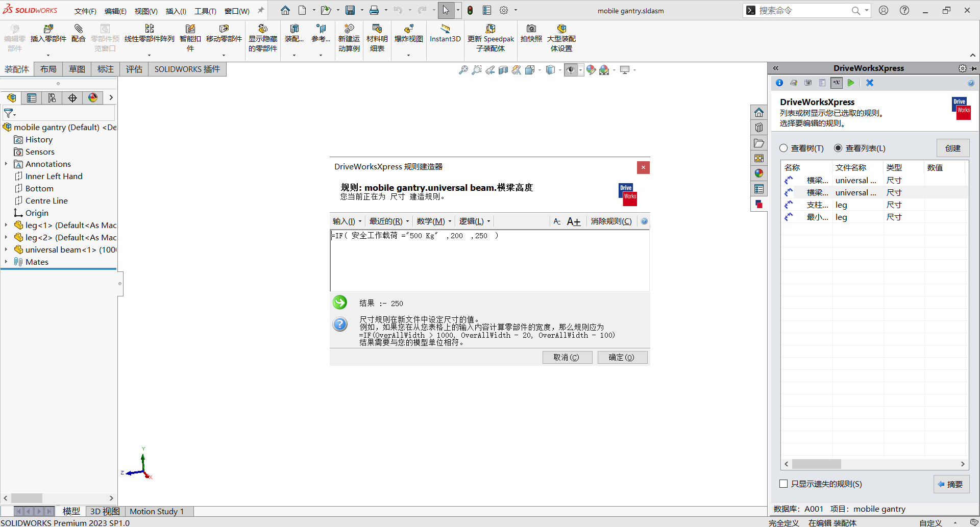Open 最近的(R) dropdown in rule builder
Image resolution: width=980 pixels, height=527 pixels.
389,221
